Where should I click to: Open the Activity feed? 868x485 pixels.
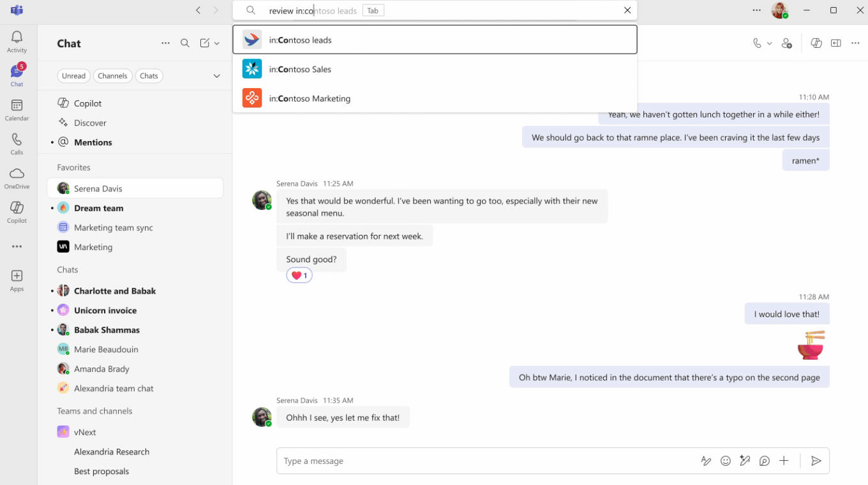17,41
